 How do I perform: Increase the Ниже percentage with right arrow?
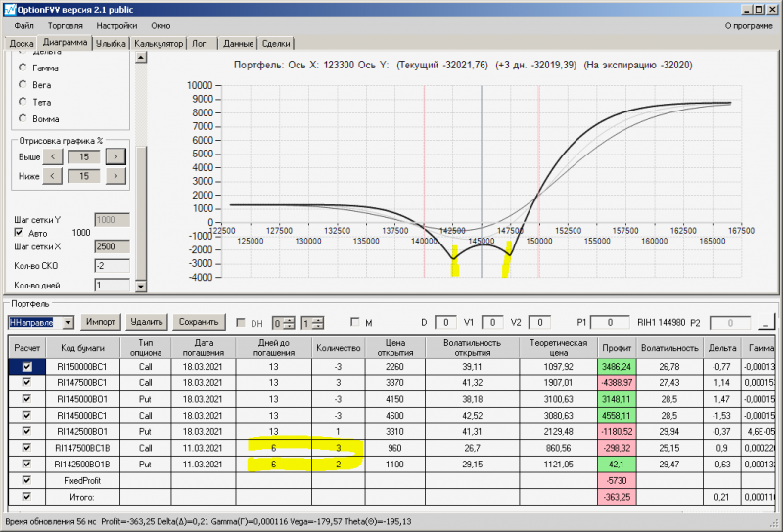[x=115, y=176]
